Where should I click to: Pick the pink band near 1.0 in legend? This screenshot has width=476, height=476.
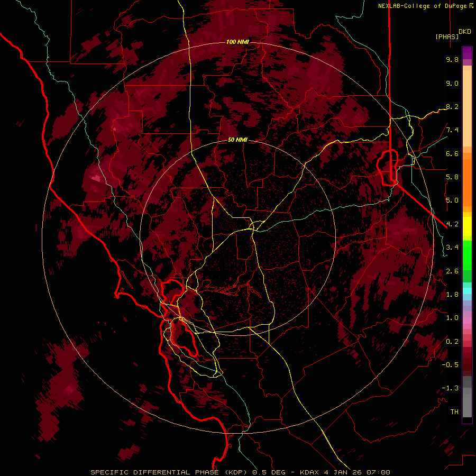point(467,321)
